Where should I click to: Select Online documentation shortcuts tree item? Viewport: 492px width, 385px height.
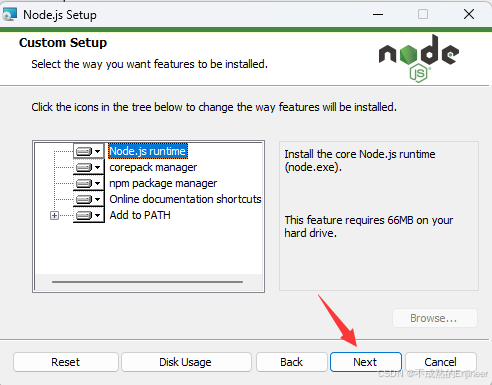(185, 199)
